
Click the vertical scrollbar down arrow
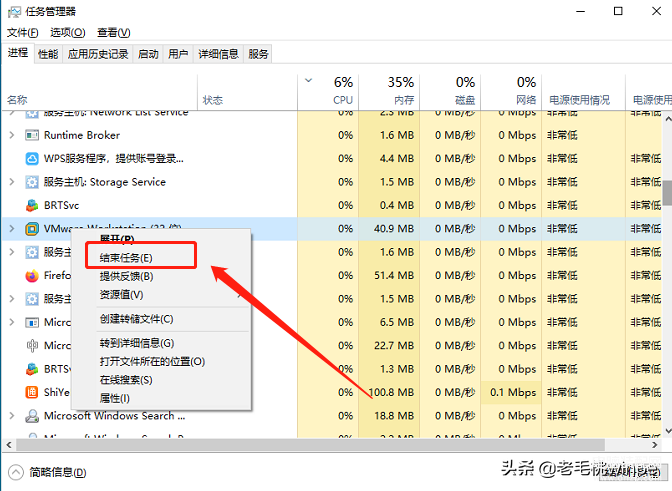667,431
